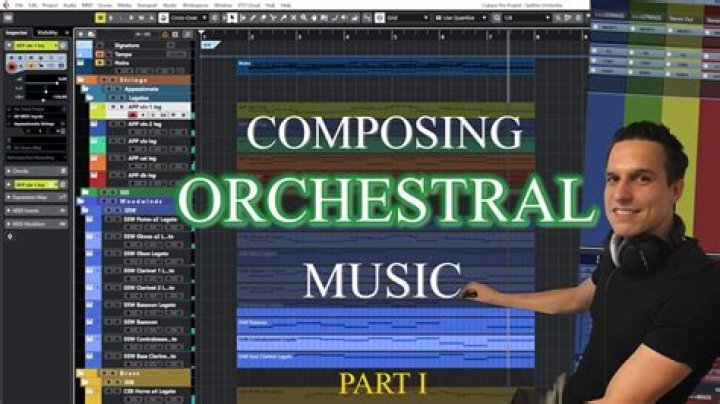Click the marker flag at timeline start
Screen dimensions: 720x404
click(x=210, y=45)
